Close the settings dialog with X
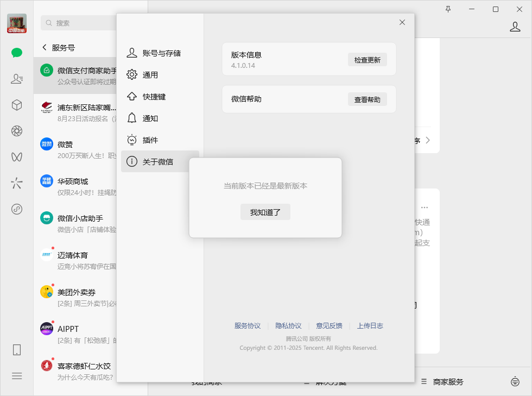 tap(402, 22)
